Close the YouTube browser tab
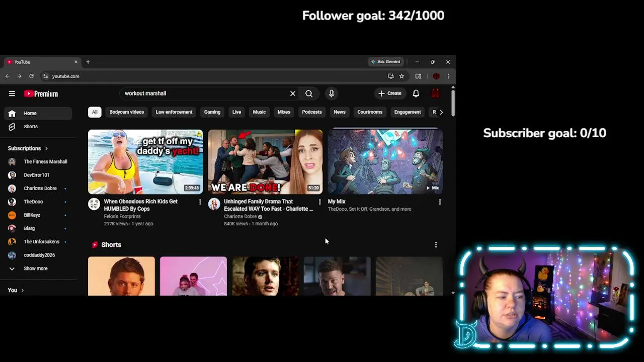Screen dimensions: 644x362 76,62
